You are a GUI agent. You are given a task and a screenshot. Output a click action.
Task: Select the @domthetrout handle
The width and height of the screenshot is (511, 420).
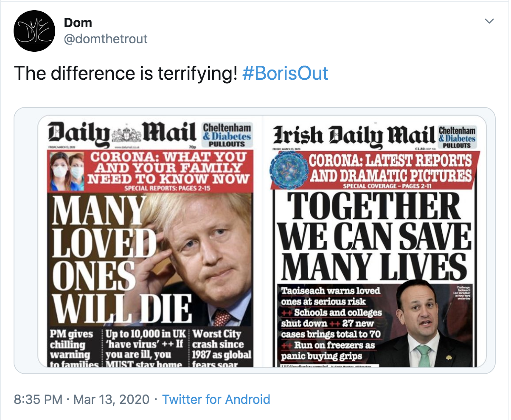pyautogui.click(x=105, y=39)
